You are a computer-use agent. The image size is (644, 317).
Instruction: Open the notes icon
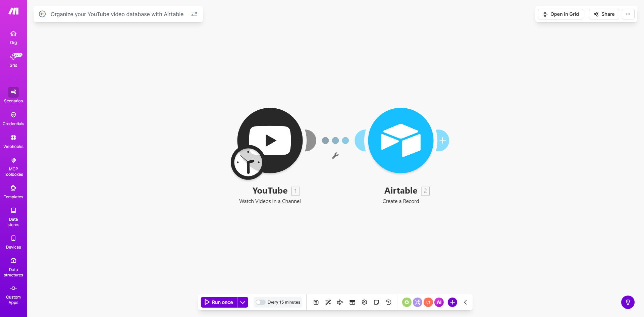point(376,302)
